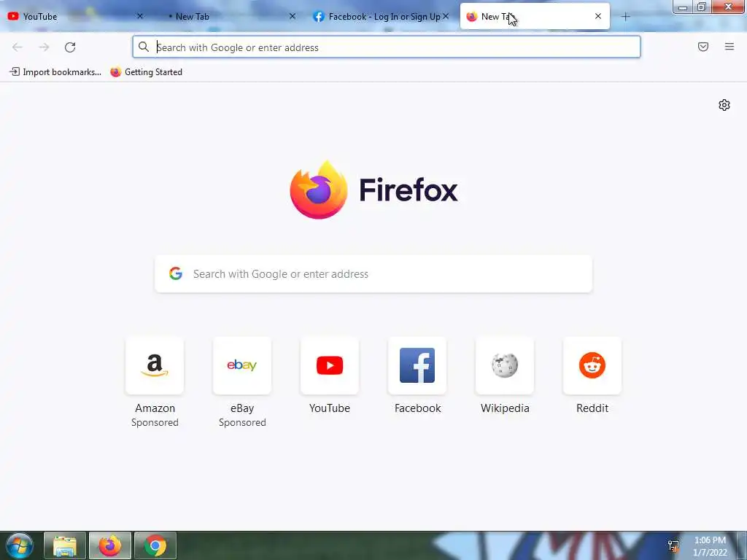Open the Windows Start menu orb

[19, 545]
